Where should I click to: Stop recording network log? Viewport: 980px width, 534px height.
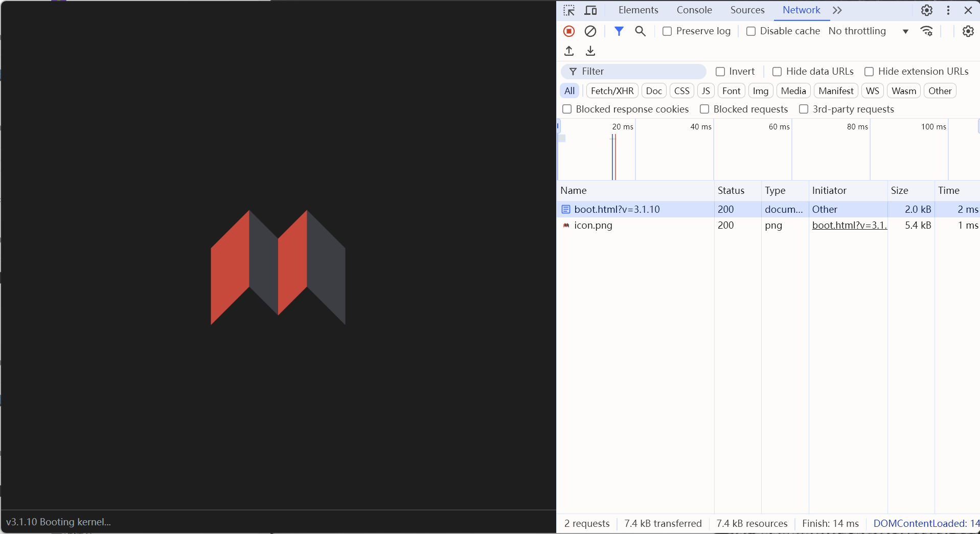[x=569, y=31]
